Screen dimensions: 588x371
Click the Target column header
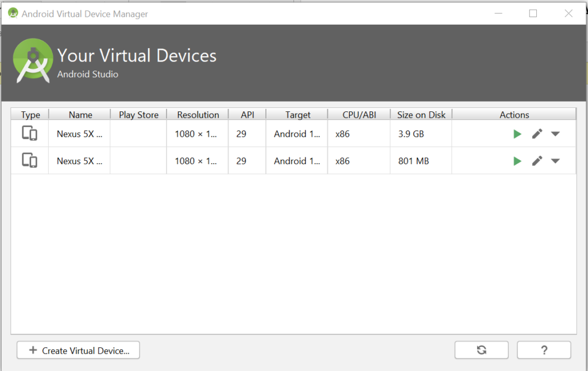(x=296, y=114)
